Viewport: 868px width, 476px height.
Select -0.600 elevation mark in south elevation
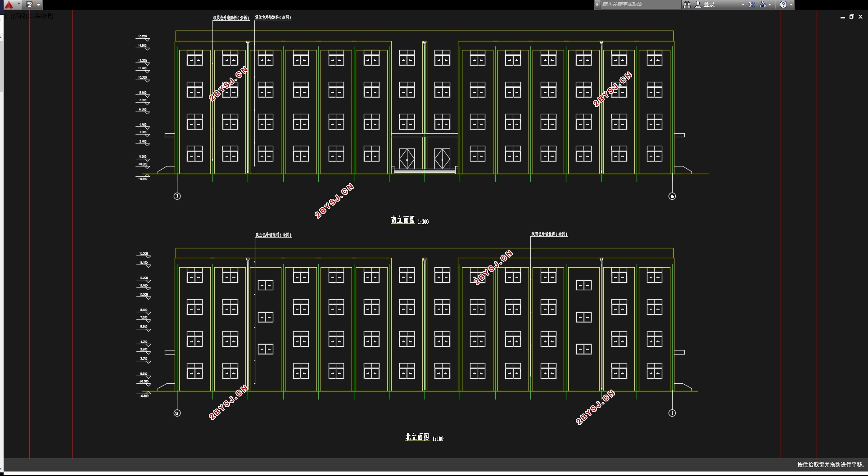(x=143, y=179)
